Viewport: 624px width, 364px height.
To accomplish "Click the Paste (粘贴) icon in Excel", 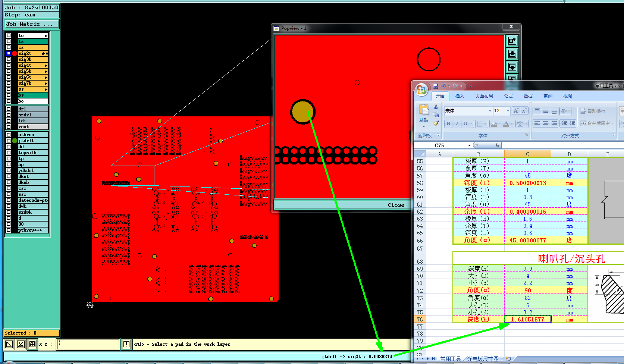I will 424,110.
